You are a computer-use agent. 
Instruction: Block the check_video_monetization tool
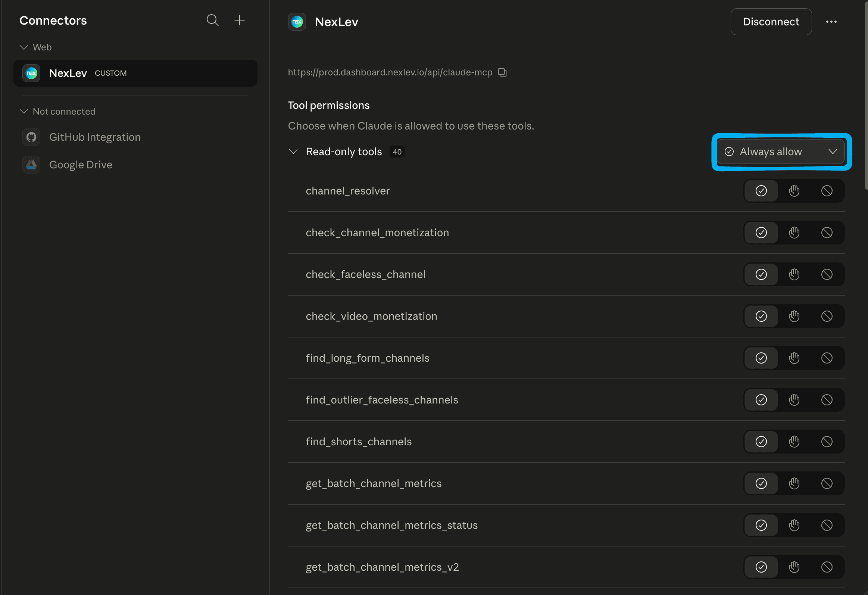point(827,317)
